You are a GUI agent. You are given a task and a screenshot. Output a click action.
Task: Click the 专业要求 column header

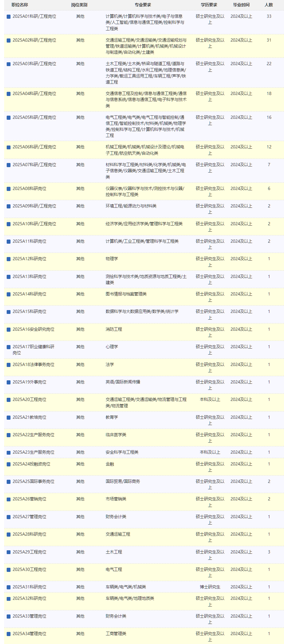(143, 5)
